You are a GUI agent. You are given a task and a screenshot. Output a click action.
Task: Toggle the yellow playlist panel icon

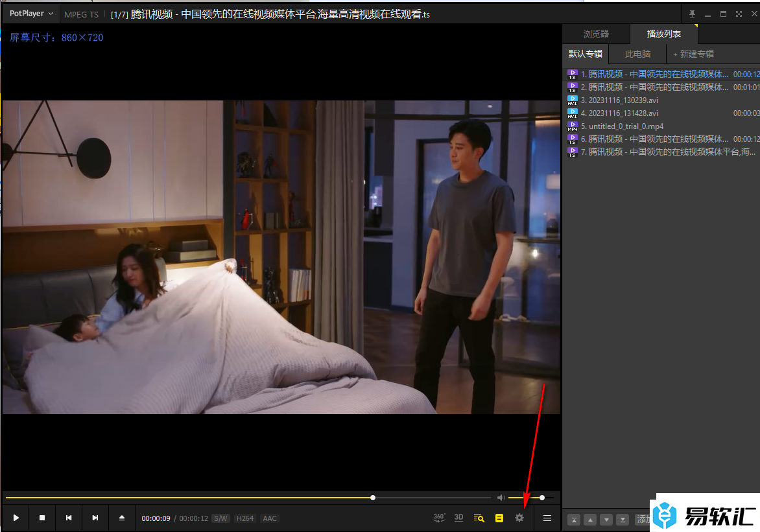click(499, 518)
